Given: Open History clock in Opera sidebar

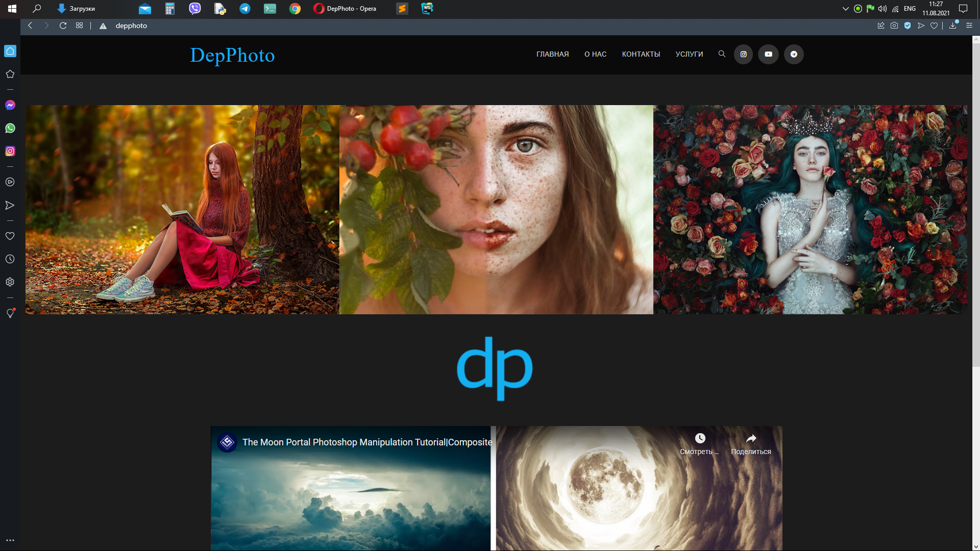Looking at the screenshot, I should [x=10, y=259].
